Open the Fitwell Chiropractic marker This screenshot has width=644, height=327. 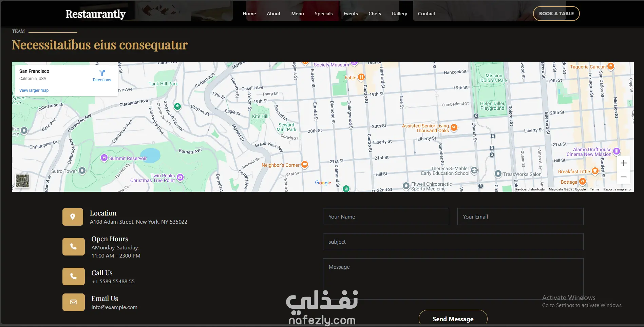[x=406, y=186]
